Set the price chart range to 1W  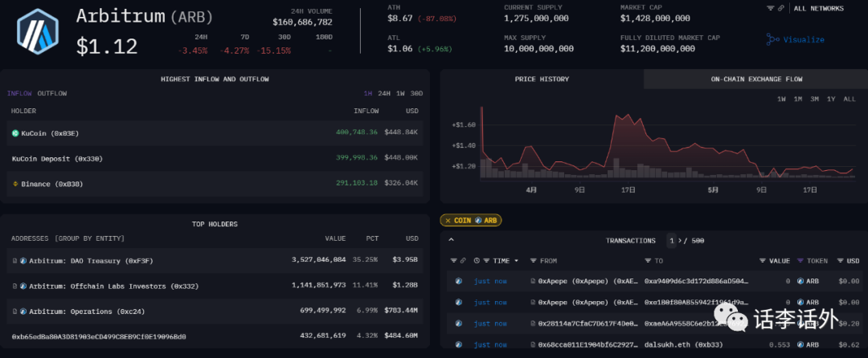click(x=781, y=99)
